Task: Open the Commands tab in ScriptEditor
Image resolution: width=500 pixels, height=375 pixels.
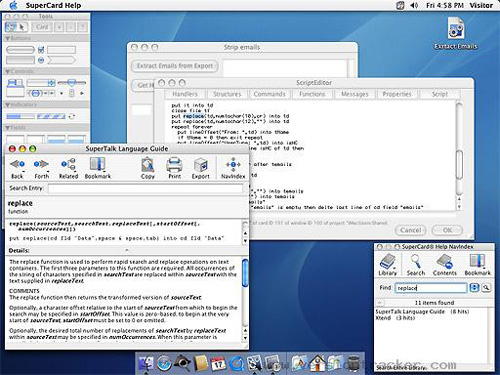Action: [x=269, y=94]
